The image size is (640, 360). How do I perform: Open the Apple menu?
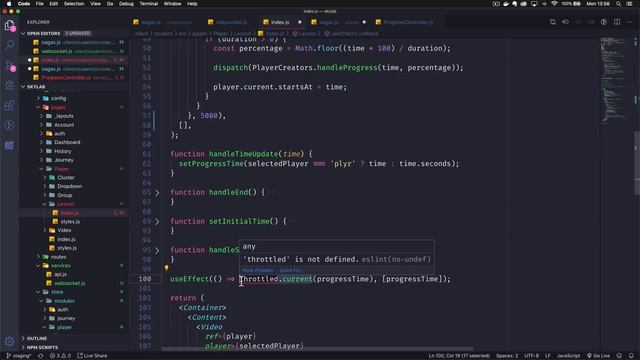tap(9, 4)
